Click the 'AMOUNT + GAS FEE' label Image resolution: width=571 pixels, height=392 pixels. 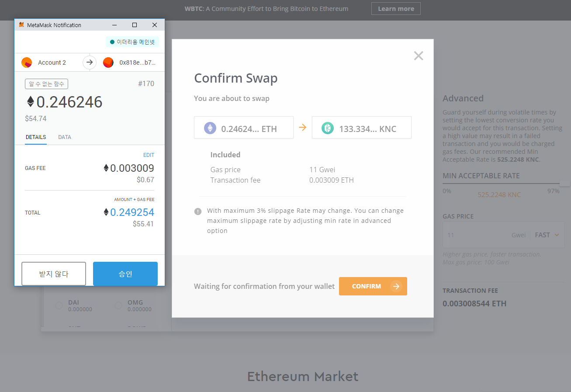[x=134, y=200]
